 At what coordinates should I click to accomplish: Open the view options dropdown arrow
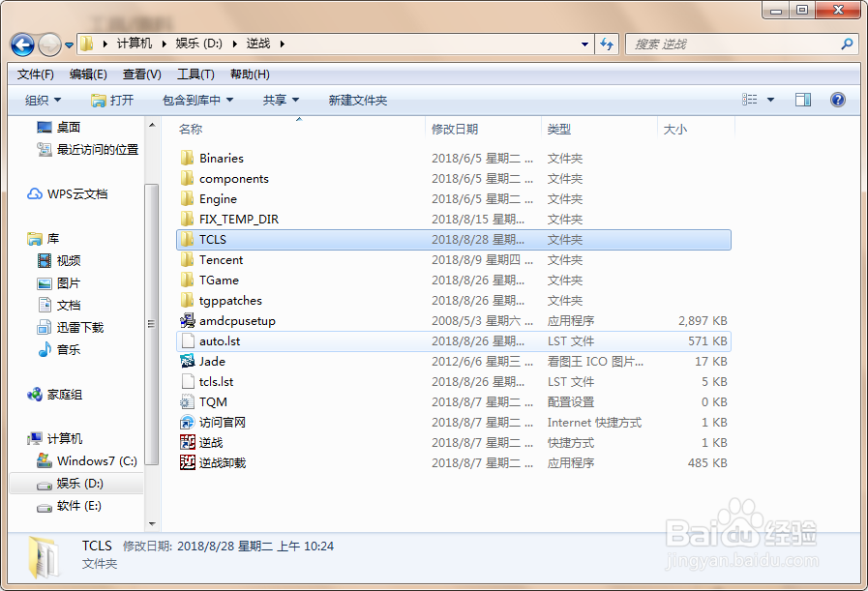click(x=770, y=101)
